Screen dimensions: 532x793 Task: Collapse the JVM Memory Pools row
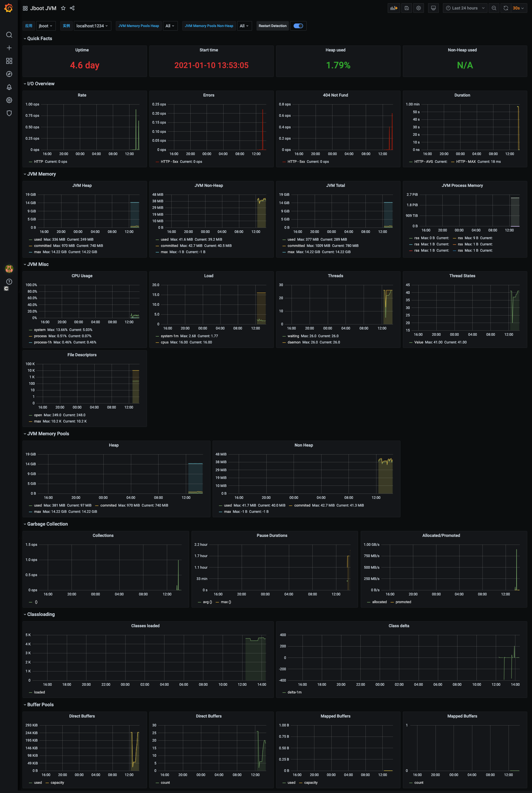pyautogui.click(x=48, y=433)
